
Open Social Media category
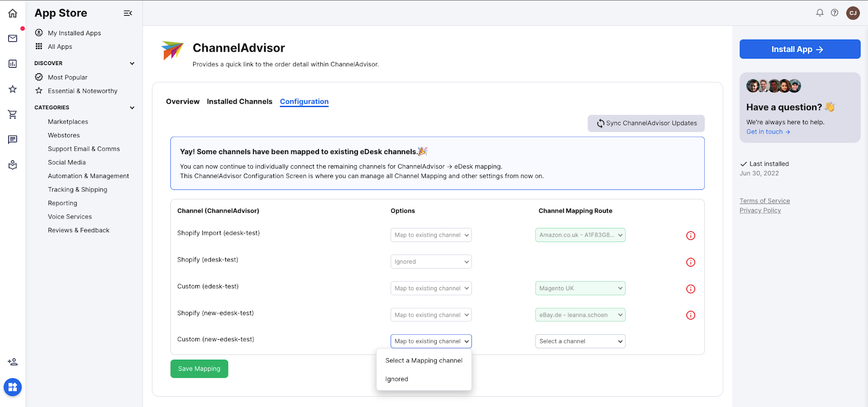[x=67, y=163]
